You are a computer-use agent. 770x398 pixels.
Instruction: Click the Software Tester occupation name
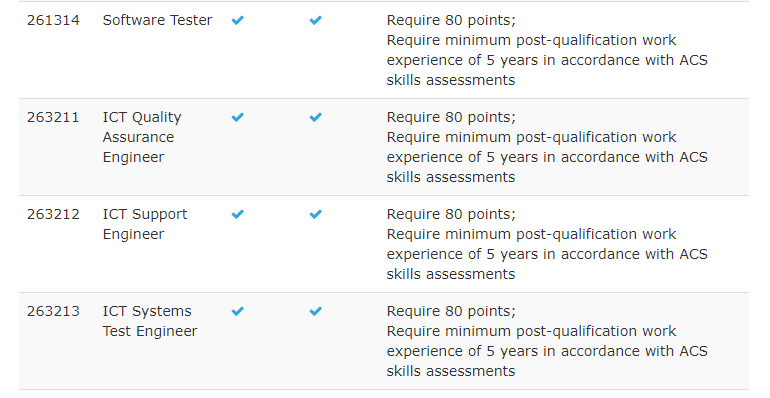coord(158,20)
